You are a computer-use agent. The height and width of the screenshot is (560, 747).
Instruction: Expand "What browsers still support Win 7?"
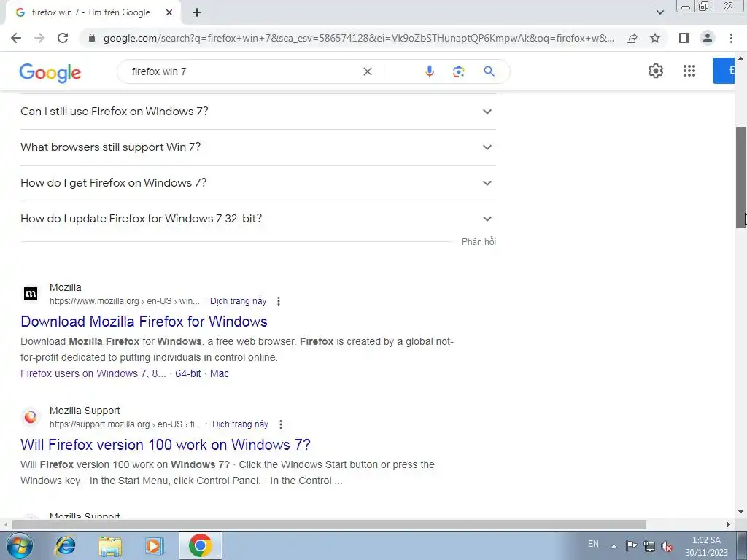pyautogui.click(x=258, y=147)
